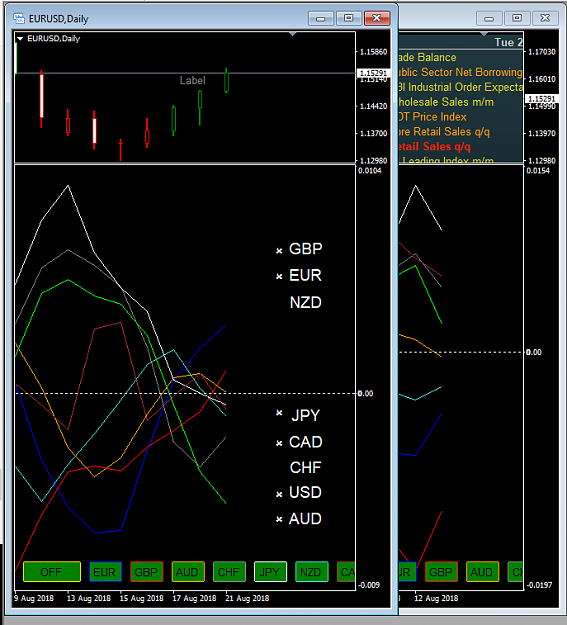Image resolution: width=567 pixels, height=625 pixels.
Task: Click the 1.13700 price scale value
Action: coord(373,133)
